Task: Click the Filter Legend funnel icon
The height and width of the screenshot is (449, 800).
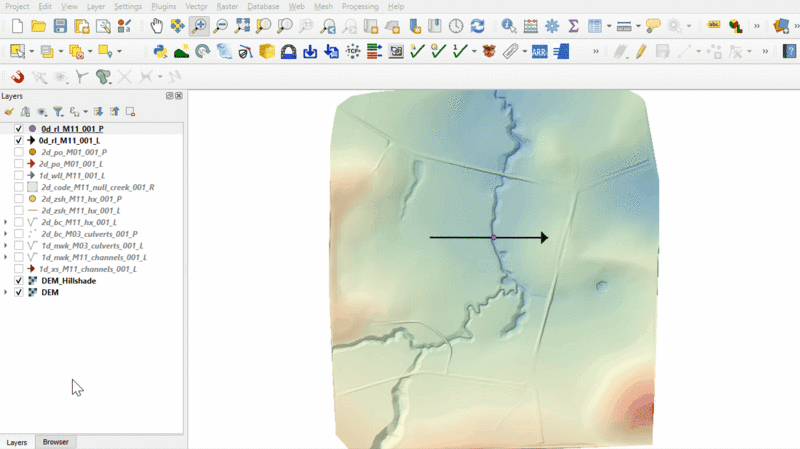Action: coord(58,112)
